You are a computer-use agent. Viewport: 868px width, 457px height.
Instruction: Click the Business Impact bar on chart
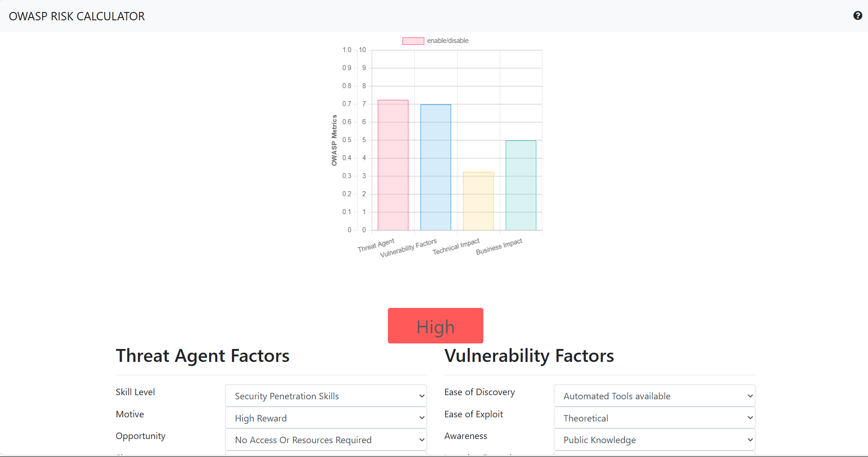521,185
